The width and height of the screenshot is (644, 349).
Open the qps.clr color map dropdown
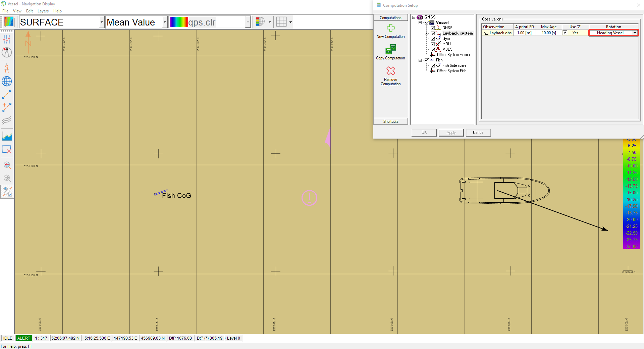248,22
